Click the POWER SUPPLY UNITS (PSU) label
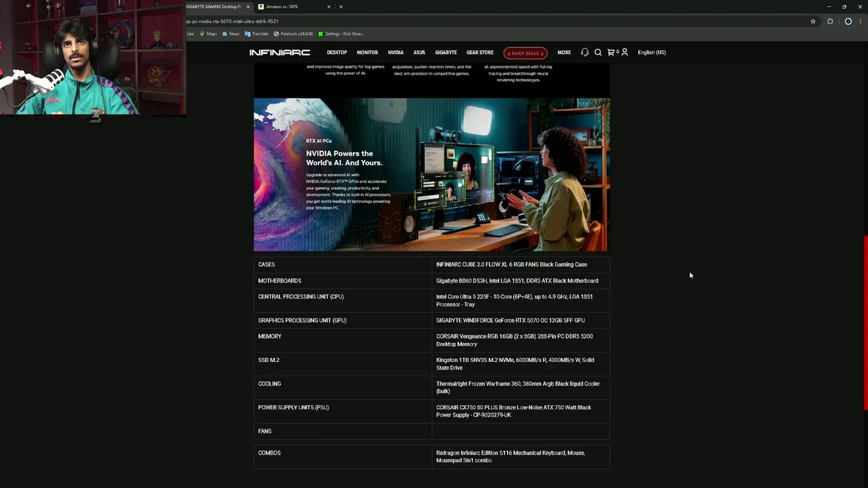Image resolution: width=868 pixels, height=488 pixels. pos(294,407)
